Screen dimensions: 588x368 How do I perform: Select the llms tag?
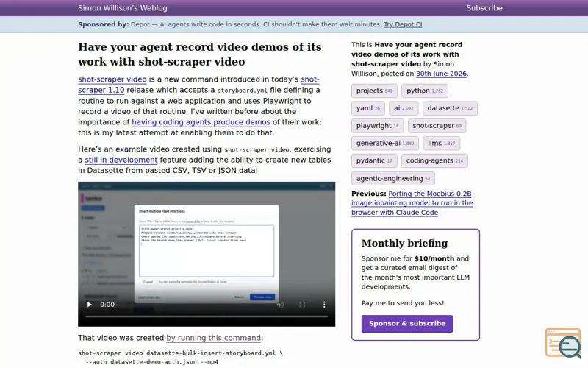click(442, 143)
